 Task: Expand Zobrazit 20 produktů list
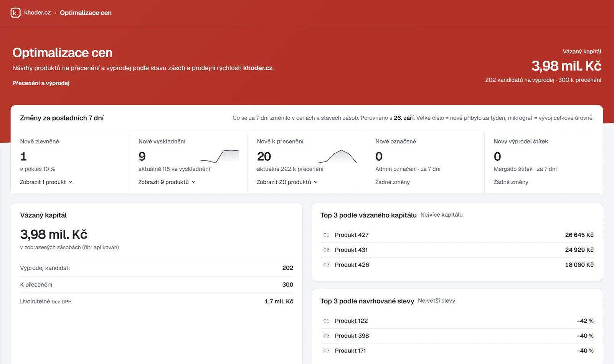point(287,182)
